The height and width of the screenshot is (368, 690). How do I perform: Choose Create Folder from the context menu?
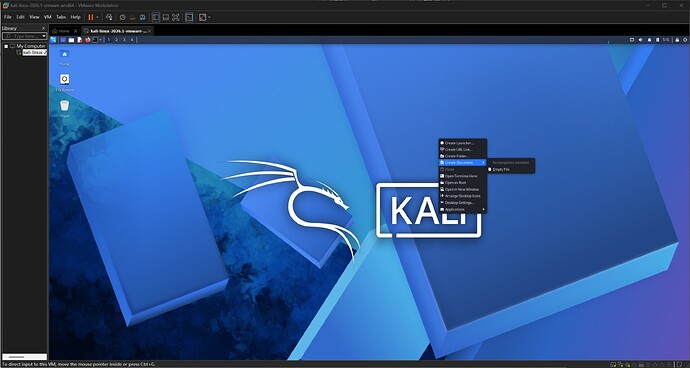pos(462,156)
